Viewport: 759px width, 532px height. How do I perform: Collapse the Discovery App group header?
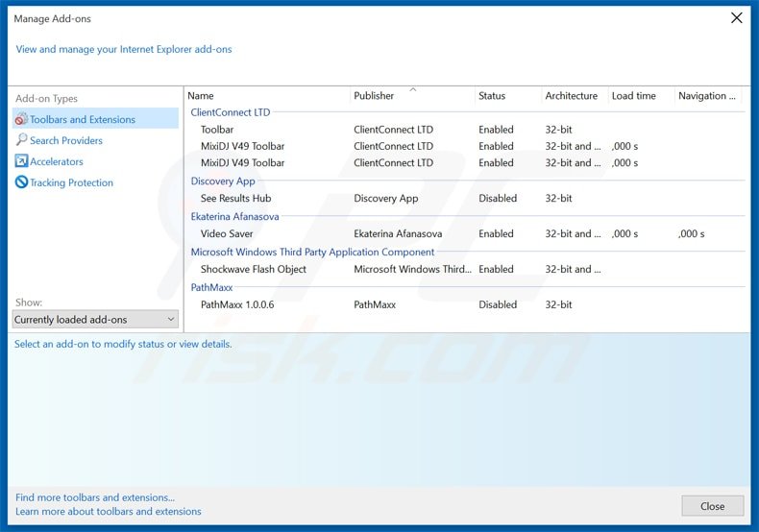click(223, 181)
